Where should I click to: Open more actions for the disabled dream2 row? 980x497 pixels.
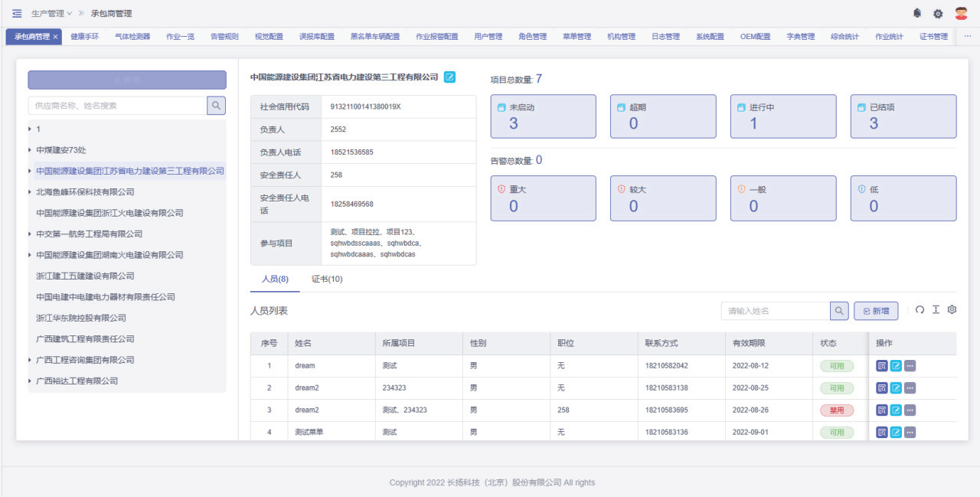pyautogui.click(x=910, y=410)
